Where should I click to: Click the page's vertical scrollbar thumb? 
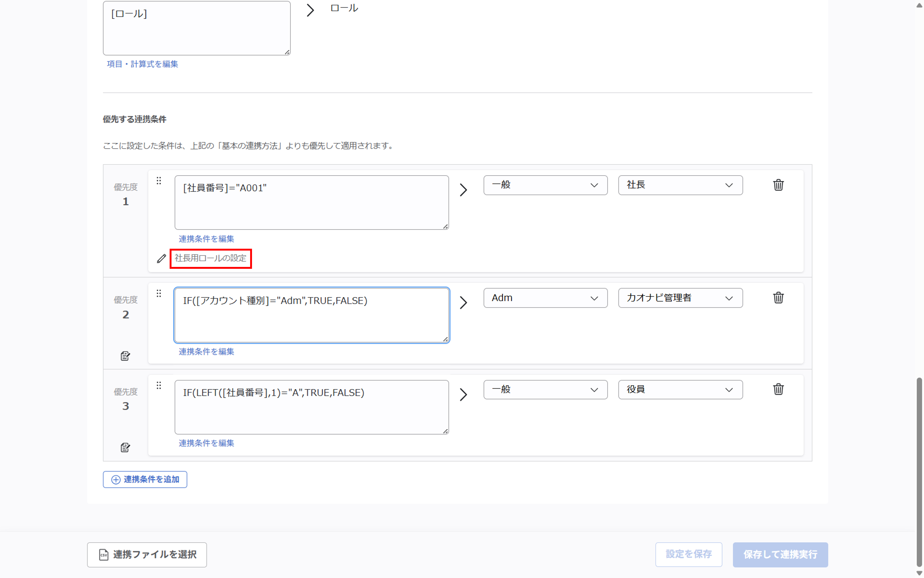click(x=919, y=472)
